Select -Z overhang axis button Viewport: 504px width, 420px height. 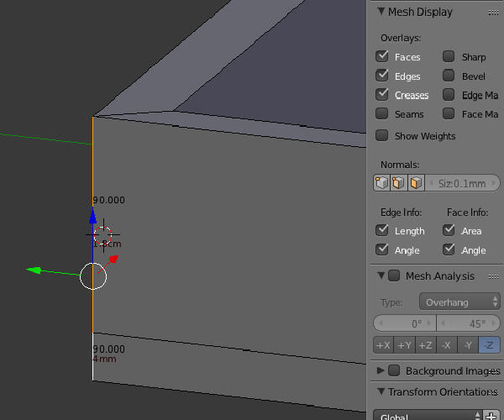tap(489, 345)
